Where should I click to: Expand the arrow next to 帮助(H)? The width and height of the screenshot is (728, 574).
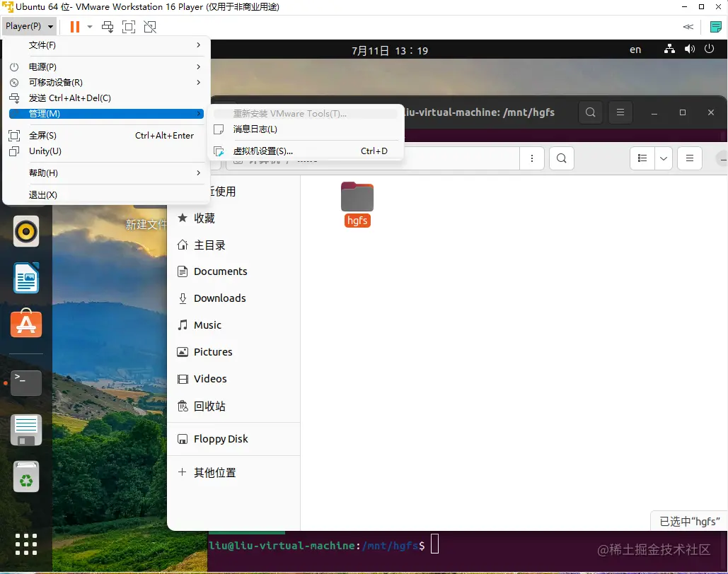tap(199, 173)
